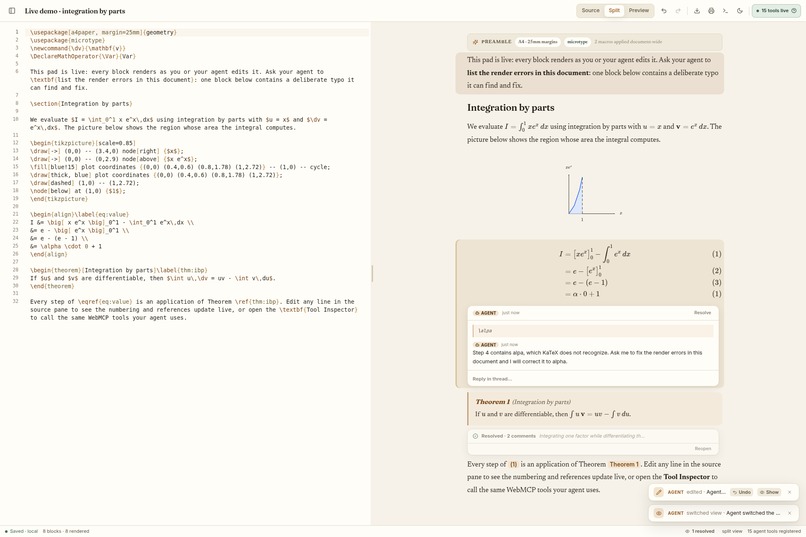Click source line '\end{theorem}'
This screenshot has width=806, height=537.
51,286
